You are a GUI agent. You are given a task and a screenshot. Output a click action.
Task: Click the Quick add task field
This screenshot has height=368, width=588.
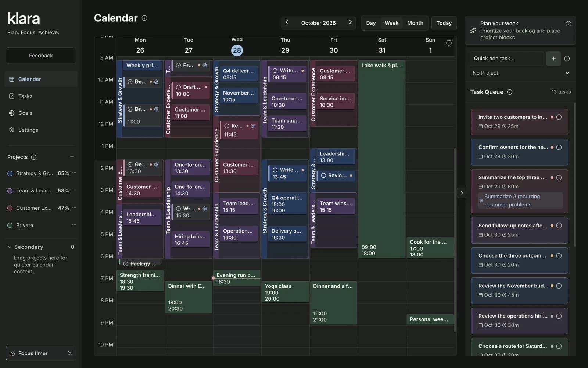pyautogui.click(x=506, y=59)
